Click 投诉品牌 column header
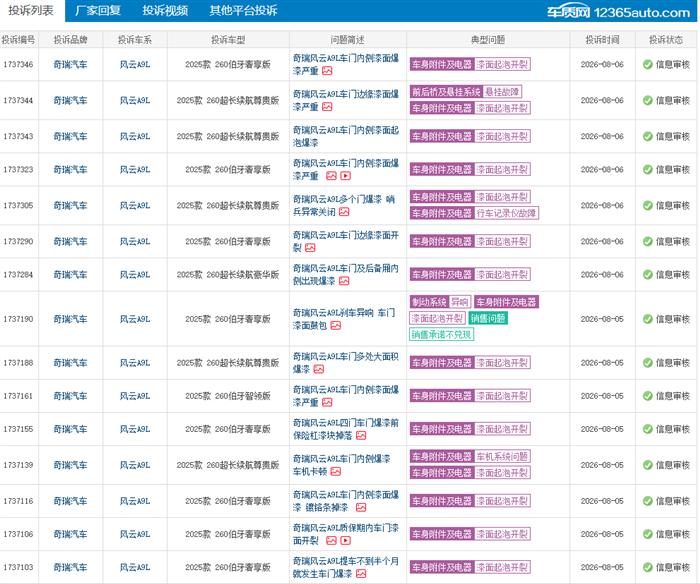Viewport: 700px width, 584px height. (70, 40)
